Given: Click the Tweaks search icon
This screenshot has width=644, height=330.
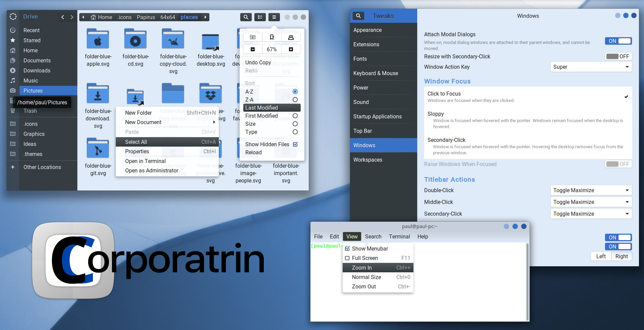Looking at the screenshot, I should point(358,16).
